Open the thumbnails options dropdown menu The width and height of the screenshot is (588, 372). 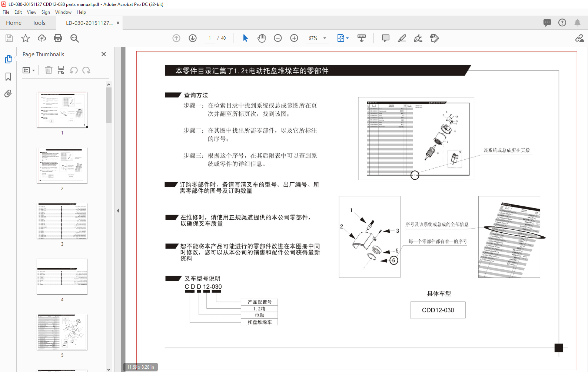[29, 70]
